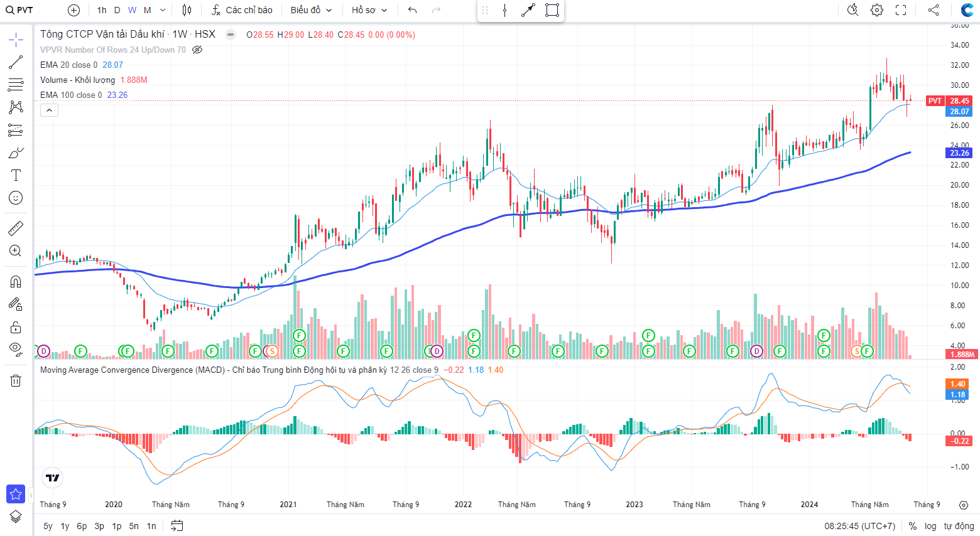Select the EMA 100 close indicator label
The image size is (980, 536).
pyautogui.click(x=71, y=95)
